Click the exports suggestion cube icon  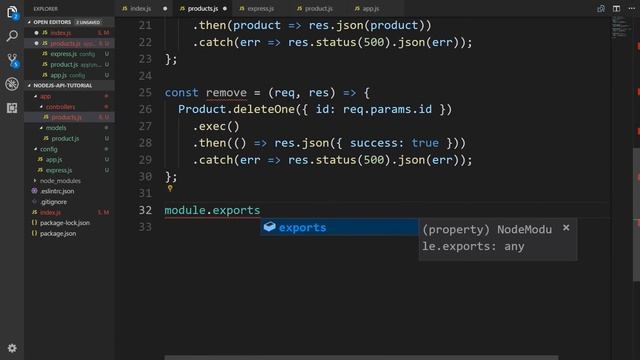coord(269,227)
